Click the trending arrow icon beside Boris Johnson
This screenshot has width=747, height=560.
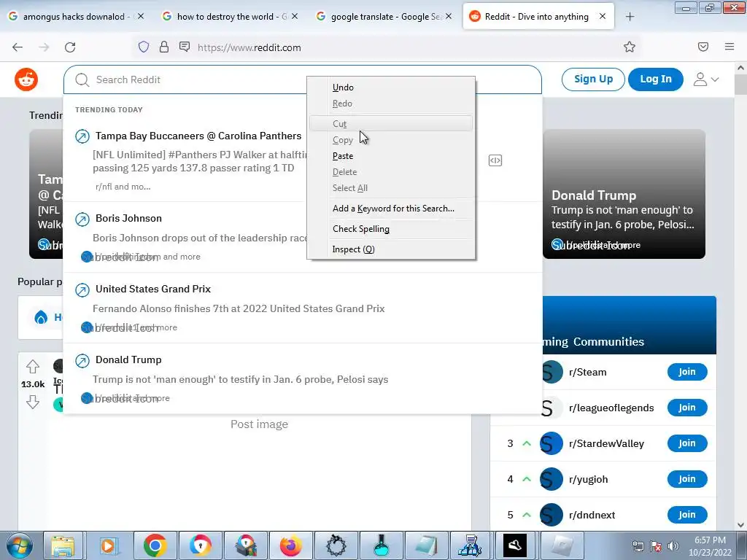point(82,219)
